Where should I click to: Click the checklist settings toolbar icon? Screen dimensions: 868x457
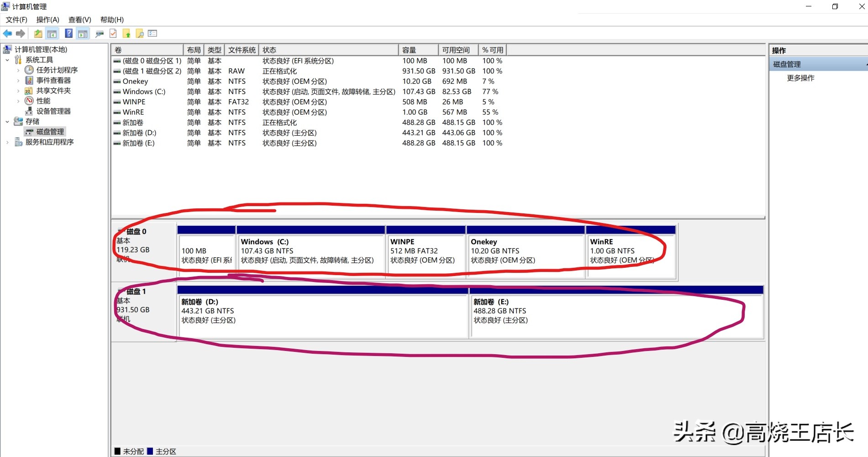[153, 33]
